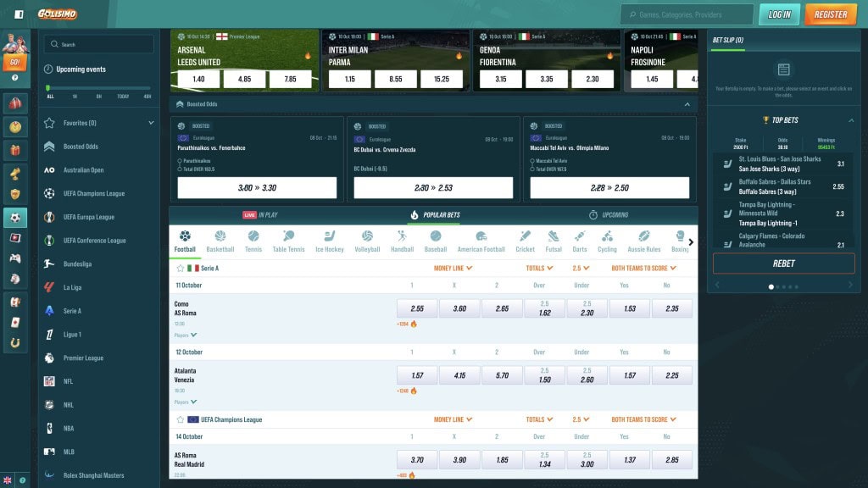
Task: Choose the Ice Hockey sport icon
Action: coord(330,241)
